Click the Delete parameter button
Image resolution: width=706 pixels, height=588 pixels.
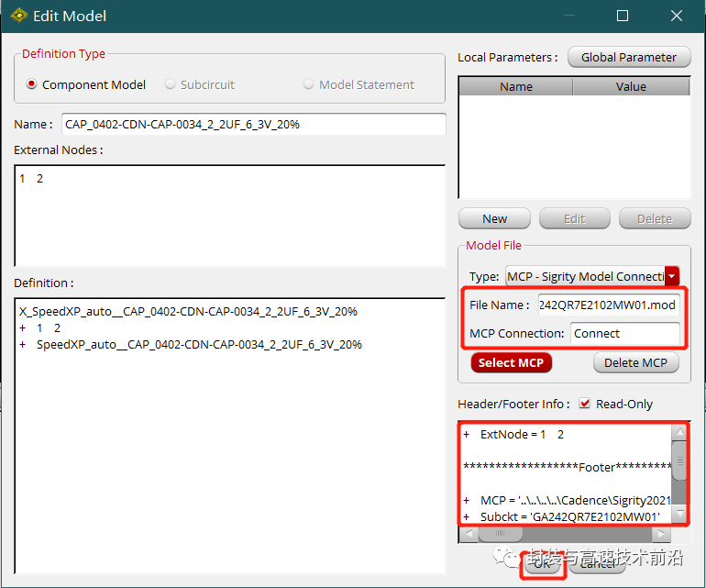(x=655, y=218)
